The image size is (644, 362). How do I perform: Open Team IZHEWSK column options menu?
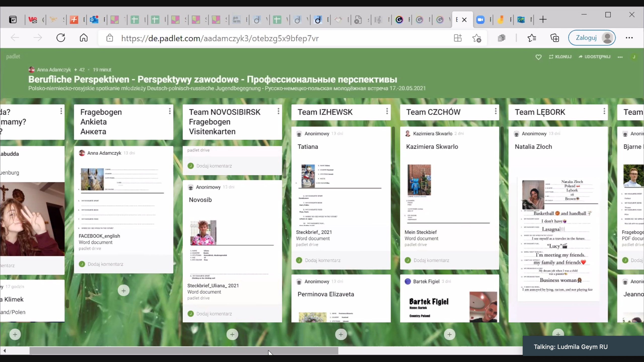click(387, 111)
